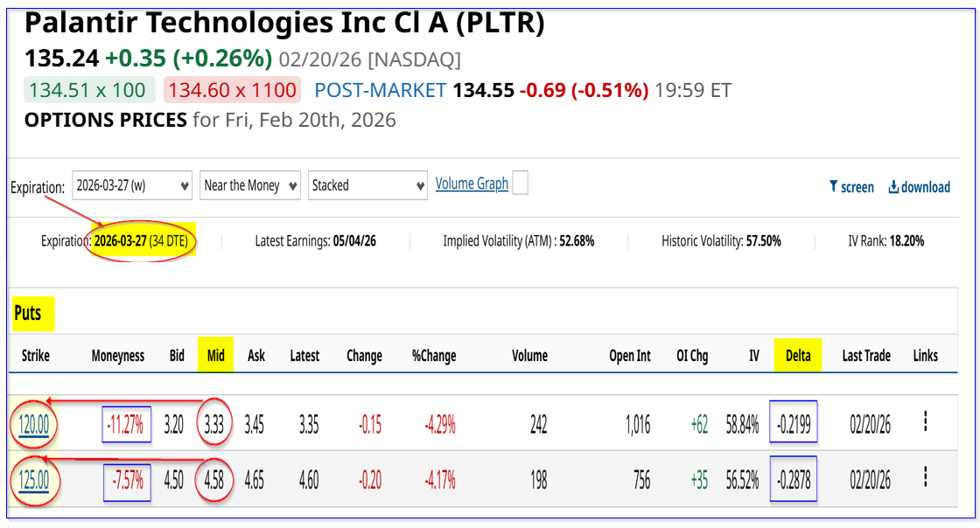This screenshot has width=980, height=528.
Task: Sort by the Volume column header
Action: click(x=529, y=356)
